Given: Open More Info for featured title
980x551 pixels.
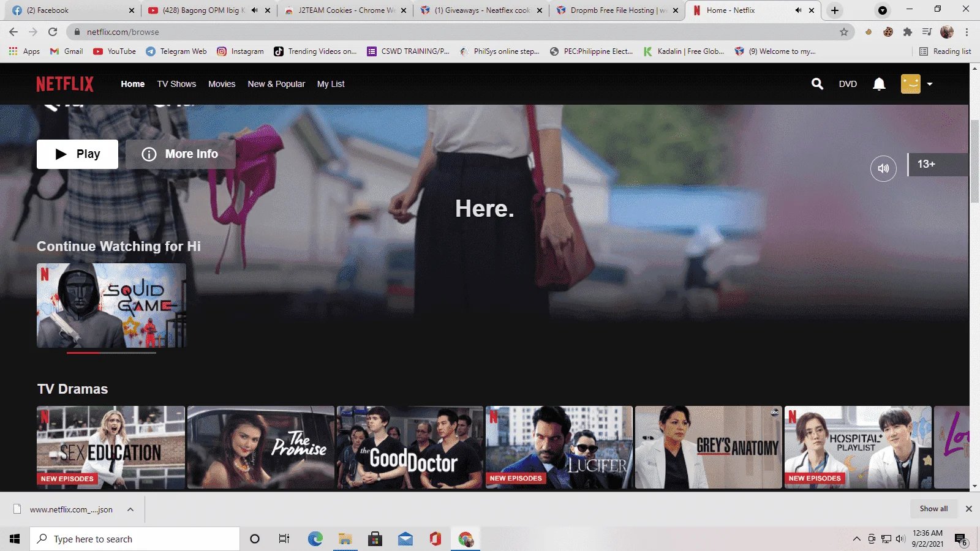Looking at the screenshot, I should [x=180, y=154].
